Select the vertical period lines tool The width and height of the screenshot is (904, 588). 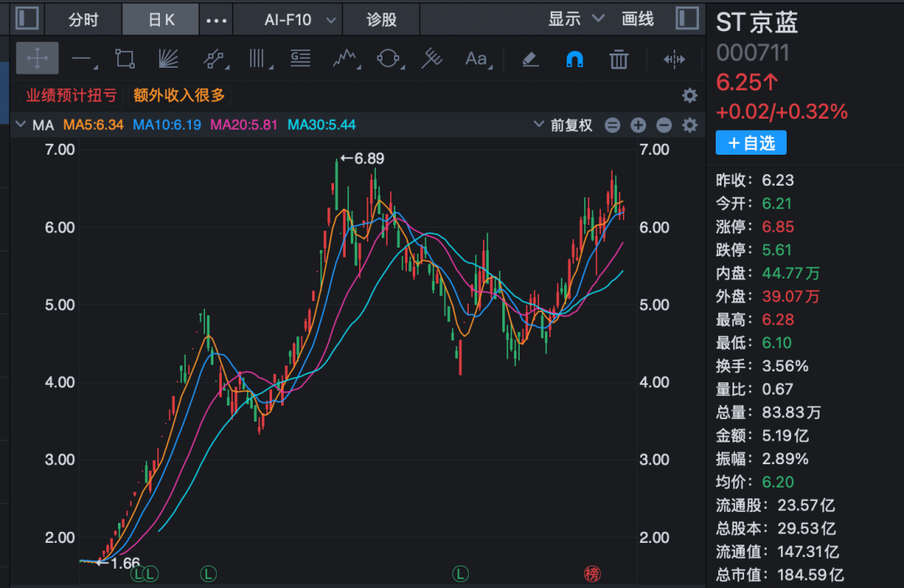click(259, 59)
